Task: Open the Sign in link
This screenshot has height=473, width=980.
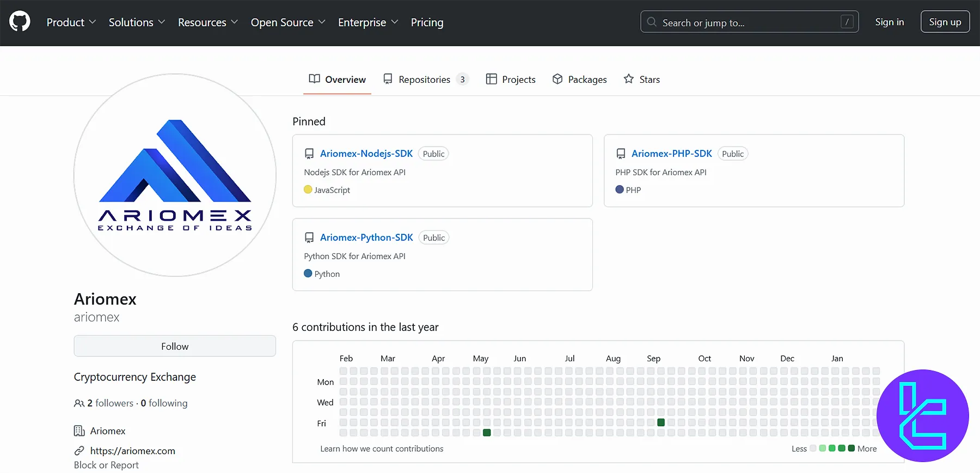Action: tap(889, 22)
